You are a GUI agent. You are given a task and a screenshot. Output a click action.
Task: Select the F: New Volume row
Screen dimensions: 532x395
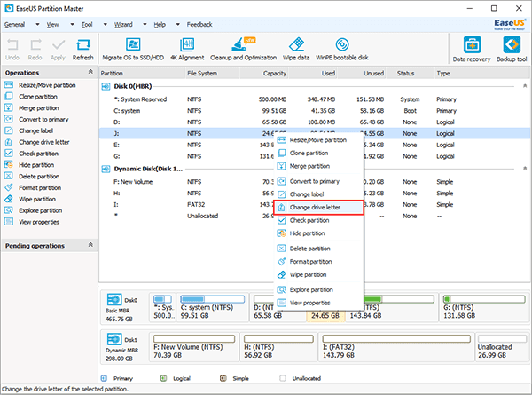coord(315,182)
